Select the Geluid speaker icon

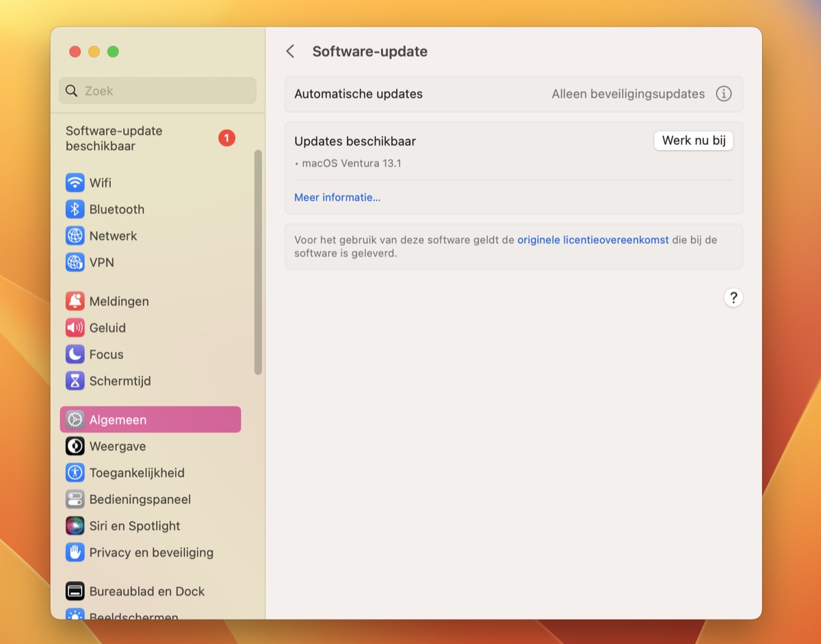(x=75, y=327)
